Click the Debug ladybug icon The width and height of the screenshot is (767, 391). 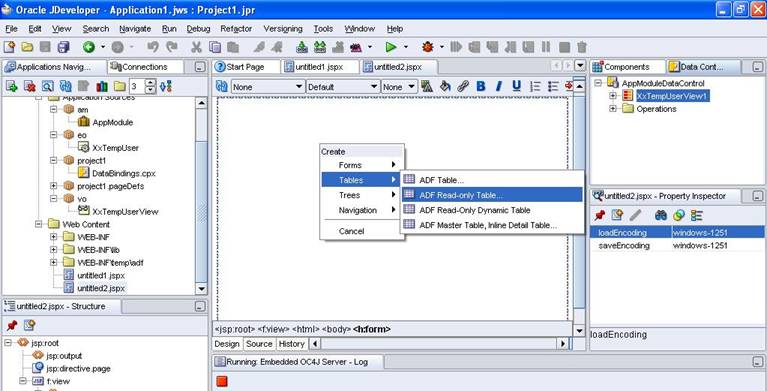tap(428, 47)
